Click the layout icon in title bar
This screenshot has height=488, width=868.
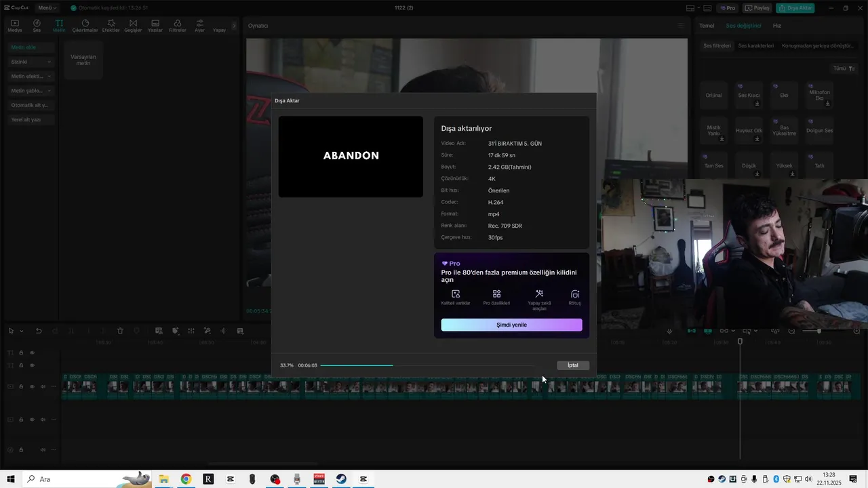(x=690, y=8)
